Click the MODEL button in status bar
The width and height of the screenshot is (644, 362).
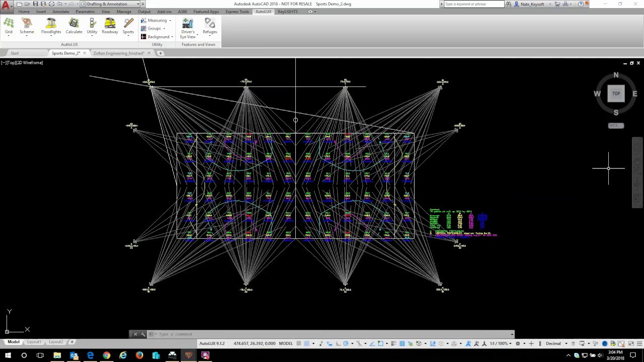pos(286,343)
